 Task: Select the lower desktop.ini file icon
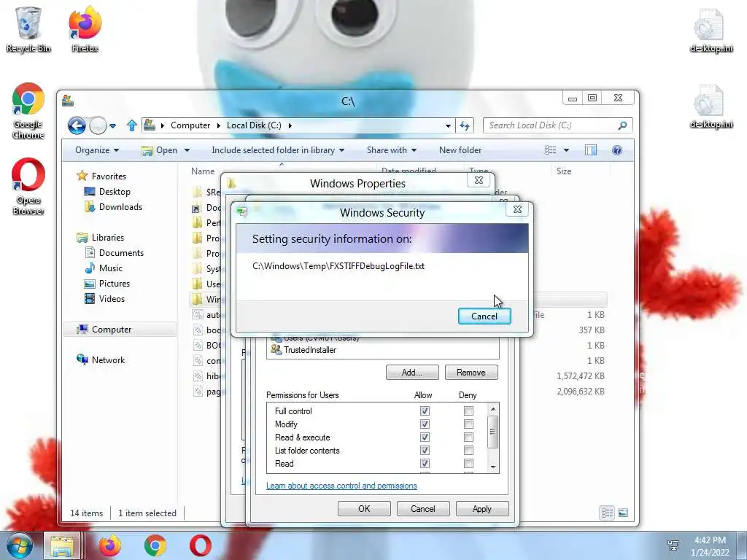coord(711,106)
